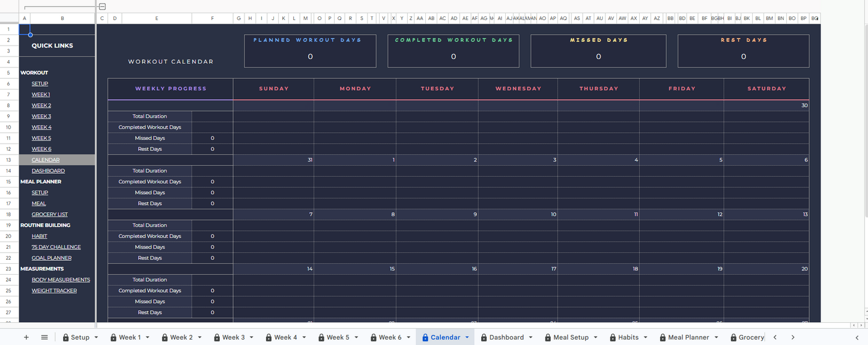Select the calendar cell dated 31
The width and height of the screenshot is (868, 345).
pyautogui.click(x=274, y=160)
